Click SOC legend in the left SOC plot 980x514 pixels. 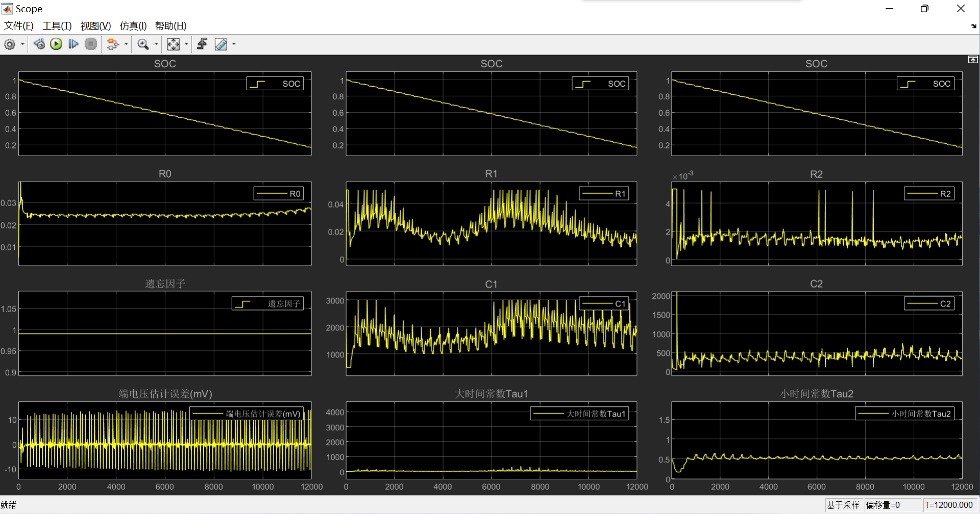point(275,84)
